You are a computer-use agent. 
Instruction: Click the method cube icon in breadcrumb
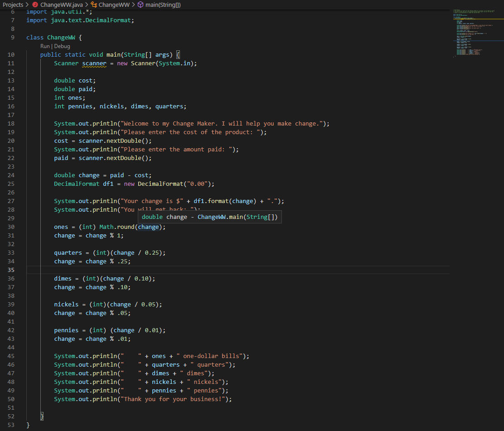pyautogui.click(x=141, y=5)
